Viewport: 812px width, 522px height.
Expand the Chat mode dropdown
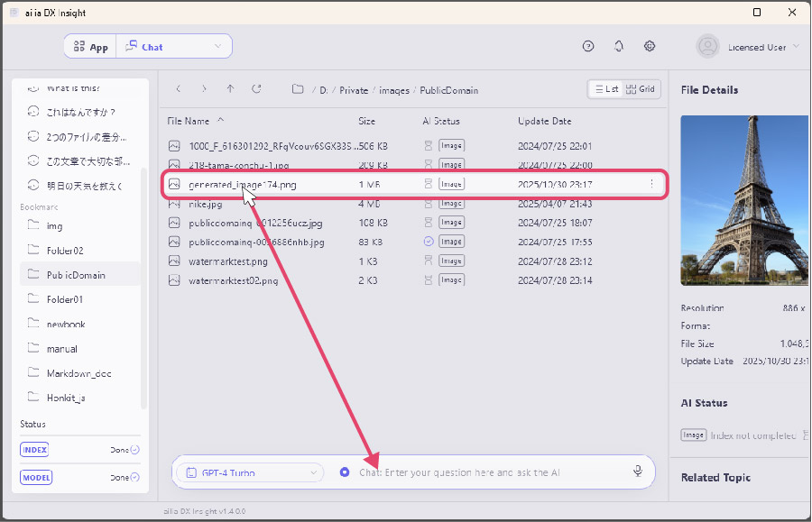tap(217, 47)
